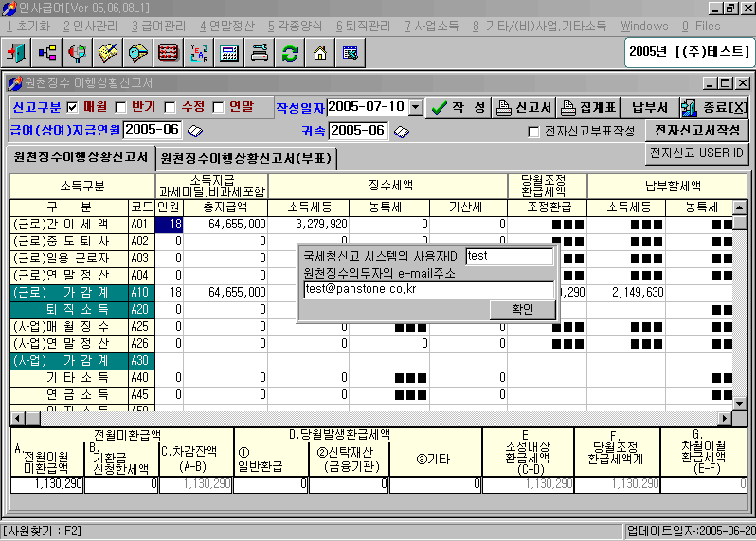
Task: Click the 확인 button in the popup
Action: 522,310
